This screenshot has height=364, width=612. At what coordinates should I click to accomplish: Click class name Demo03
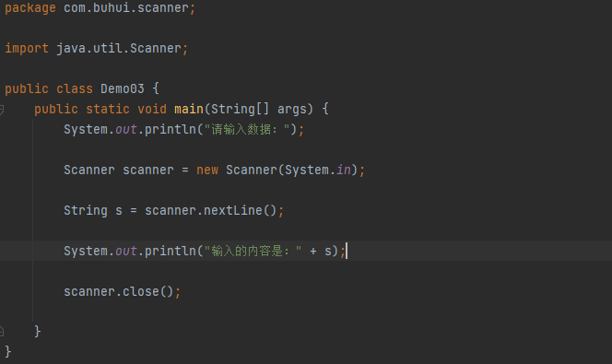click(x=123, y=89)
